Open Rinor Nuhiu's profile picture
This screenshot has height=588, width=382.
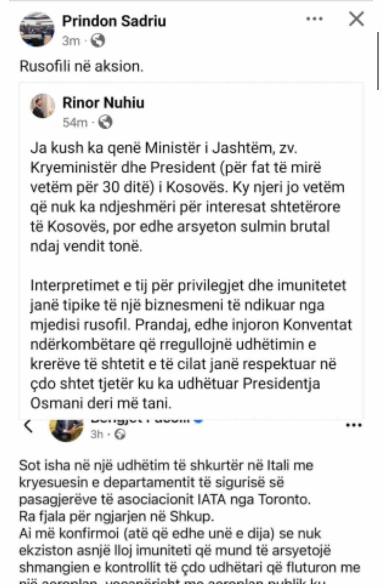click(x=43, y=106)
